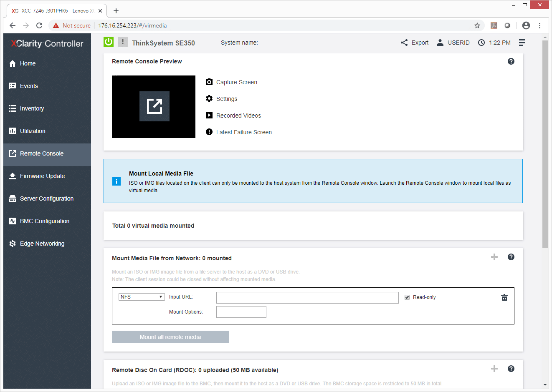This screenshot has width=552, height=392.
Task: Open Chrome three-dot menu
Action: click(x=539, y=25)
